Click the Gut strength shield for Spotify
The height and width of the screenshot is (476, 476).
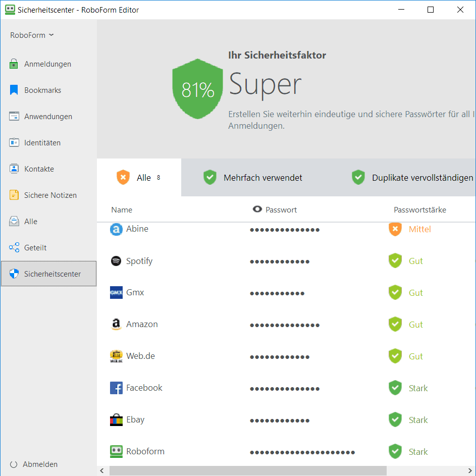tap(395, 260)
